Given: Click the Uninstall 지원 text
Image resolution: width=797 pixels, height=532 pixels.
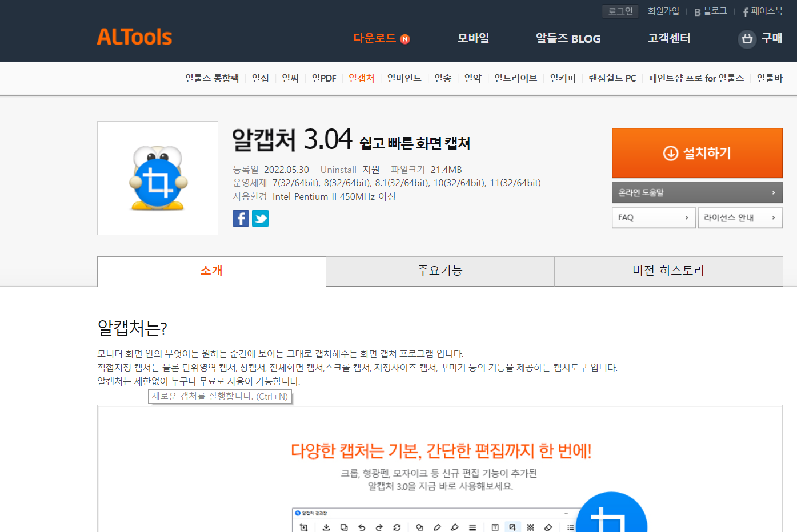Looking at the screenshot, I should click(x=350, y=170).
